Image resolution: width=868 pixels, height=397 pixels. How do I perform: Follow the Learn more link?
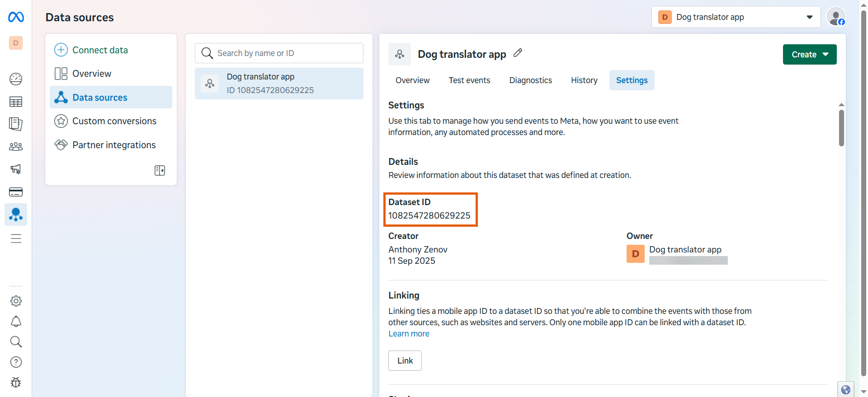[x=409, y=334]
